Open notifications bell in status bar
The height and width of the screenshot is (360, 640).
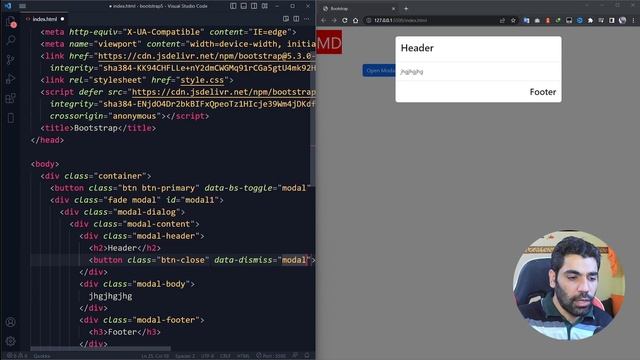coord(307,356)
